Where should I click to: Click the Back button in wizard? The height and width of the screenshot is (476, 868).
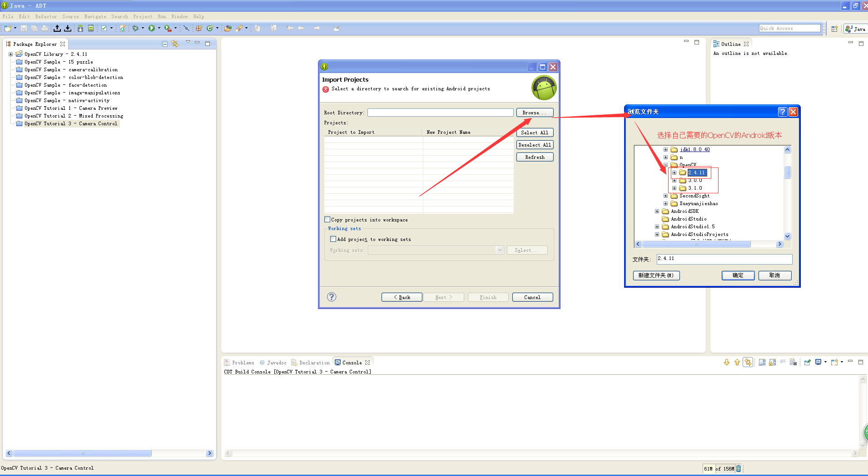coord(402,297)
